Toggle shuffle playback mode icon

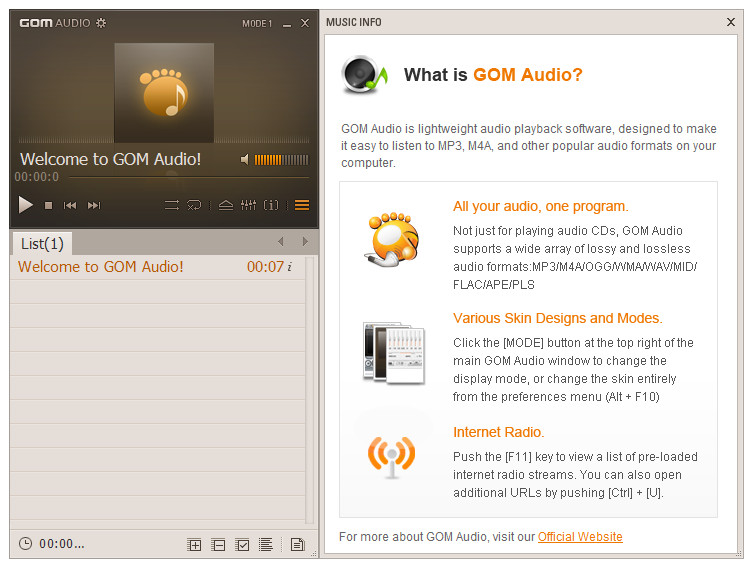[171, 205]
